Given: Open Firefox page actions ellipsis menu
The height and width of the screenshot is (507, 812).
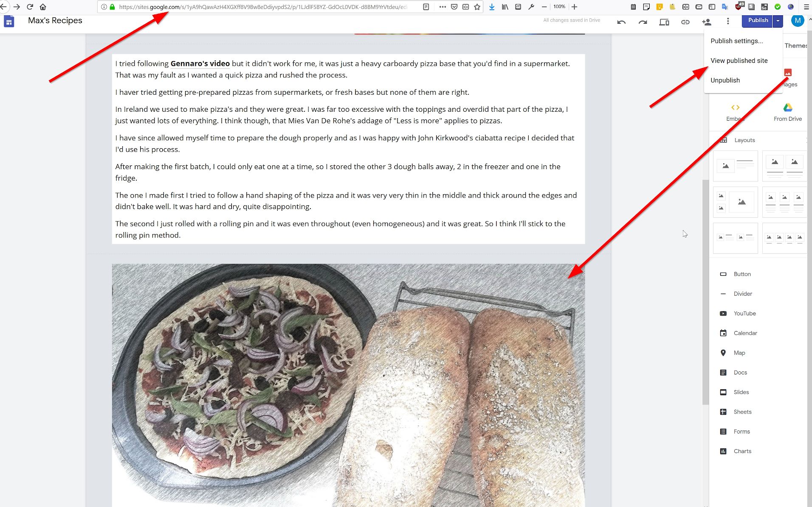Looking at the screenshot, I should click(442, 7).
